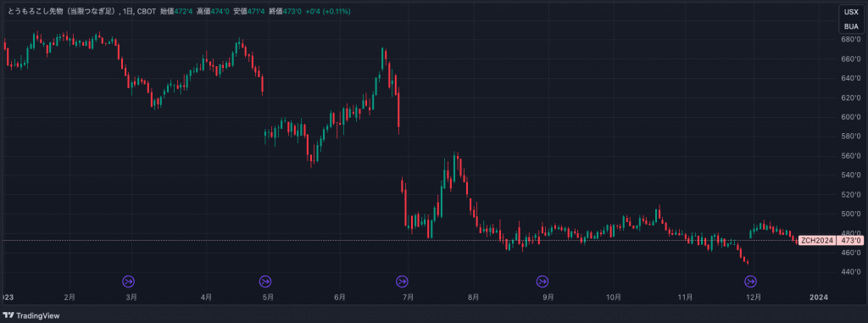The width and height of the screenshot is (868, 323).
Task: Click the 480'0 price axis label
Action: pyautogui.click(x=851, y=232)
